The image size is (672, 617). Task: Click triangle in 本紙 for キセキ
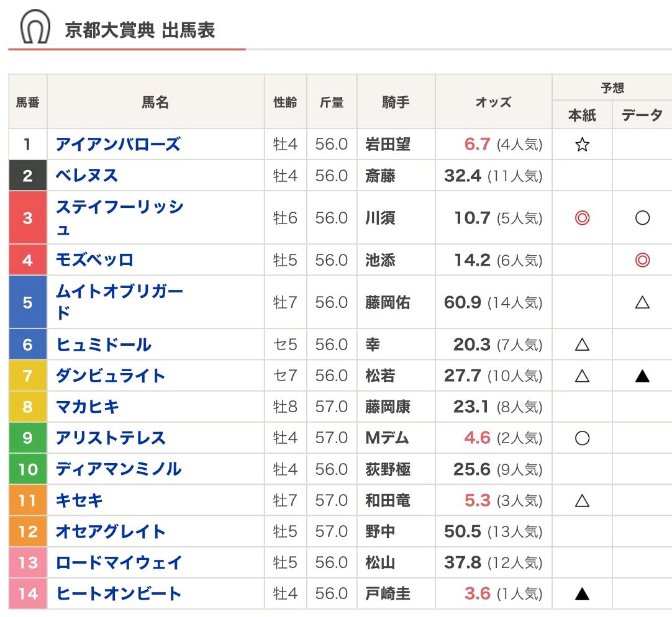point(582,500)
